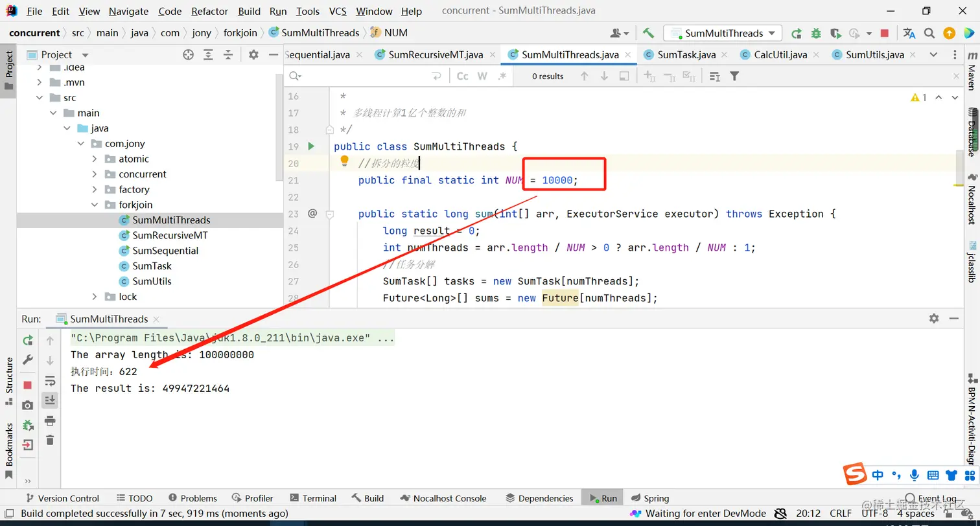Start debugging with the Debug bug icon
The image size is (980, 526).
[816, 33]
